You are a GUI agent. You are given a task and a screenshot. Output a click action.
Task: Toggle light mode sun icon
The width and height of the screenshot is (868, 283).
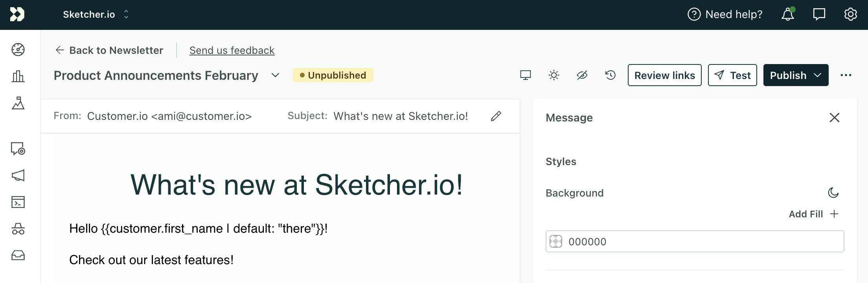554,75
